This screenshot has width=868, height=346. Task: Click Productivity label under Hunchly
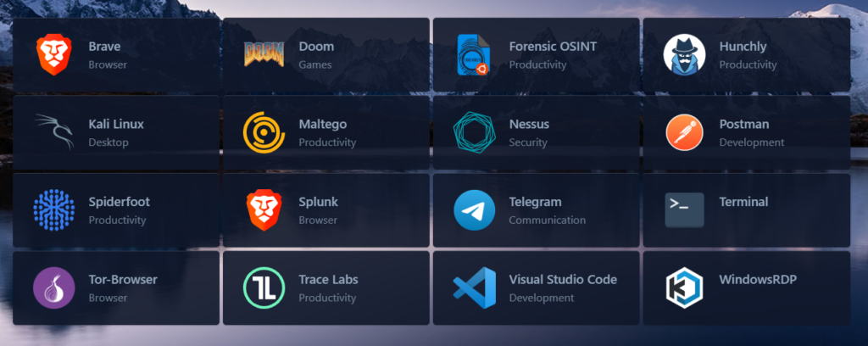click(x=748, y=65)
